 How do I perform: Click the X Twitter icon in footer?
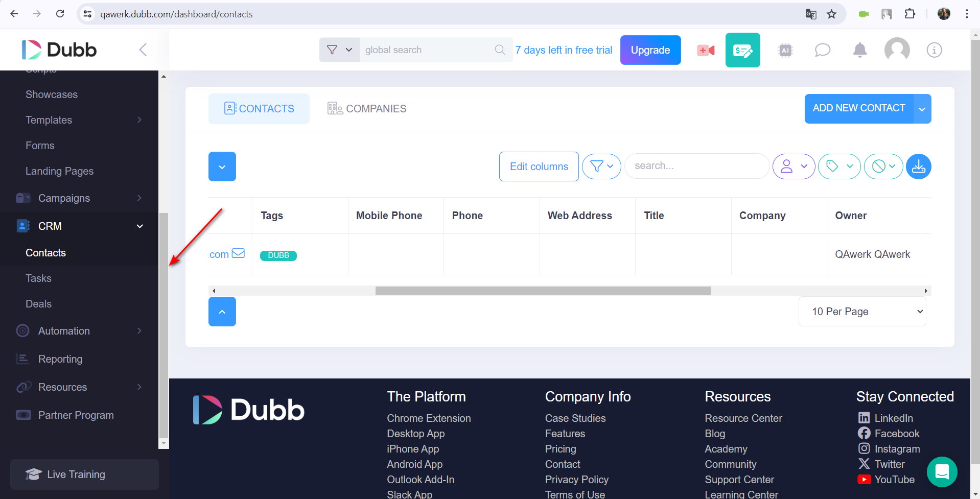[x=864, y=464]
